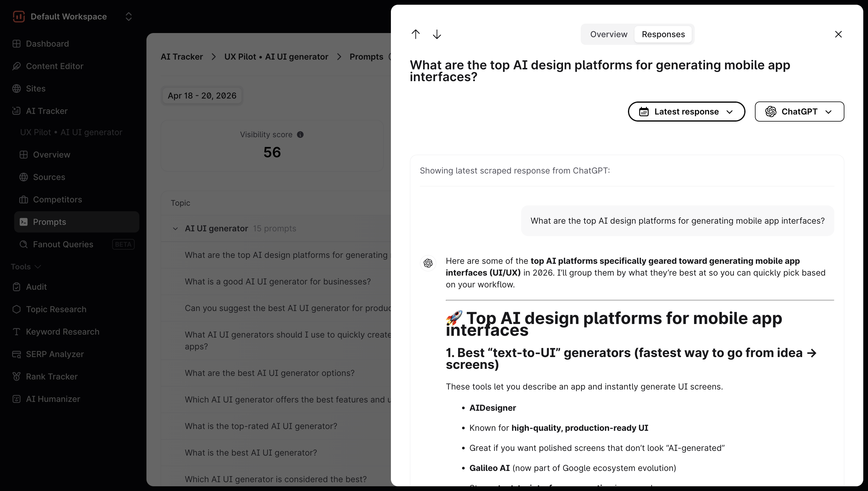Click the AI Tracker breadcrumb link

[x=182, y=57]
